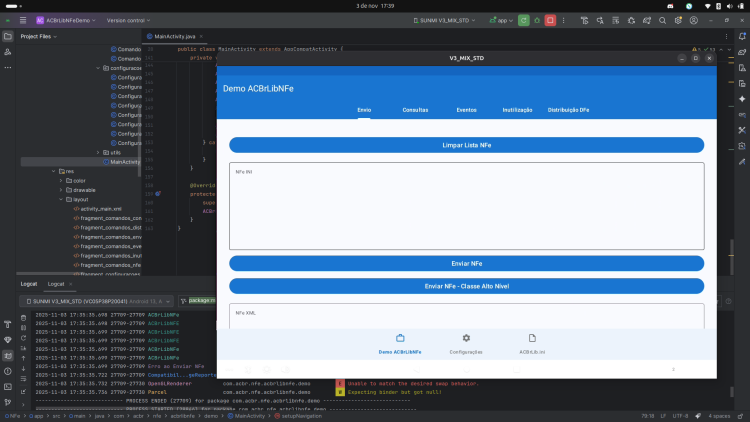This screenshot has width=750, height=422.
Task: Toggle Logcat soft-wrap lines icon
Action: (x=23, y=379)
